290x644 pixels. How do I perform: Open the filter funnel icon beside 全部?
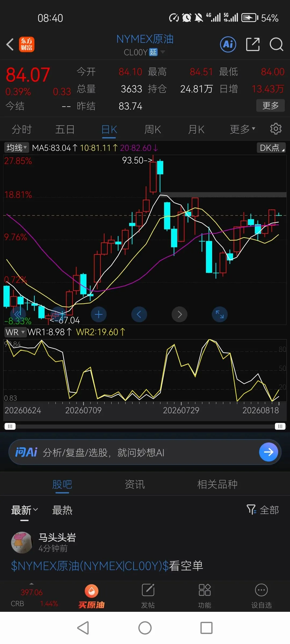click(x=251, y=510)
